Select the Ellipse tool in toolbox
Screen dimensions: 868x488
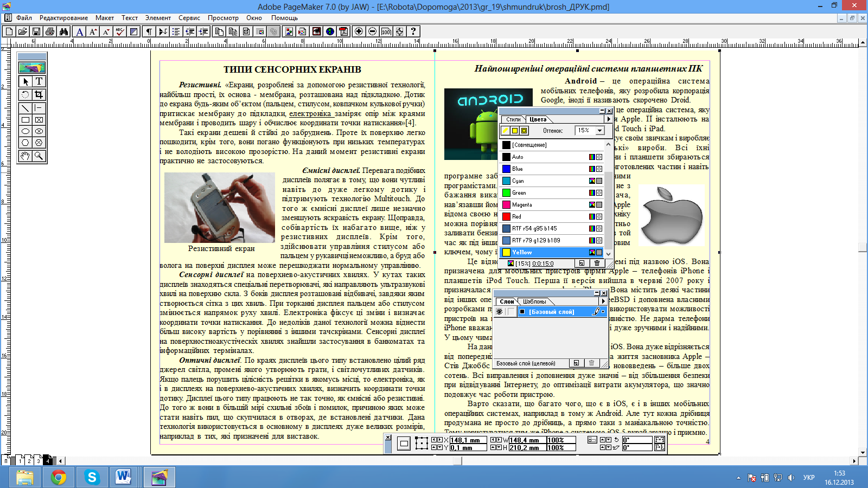(x=25, y=131)
